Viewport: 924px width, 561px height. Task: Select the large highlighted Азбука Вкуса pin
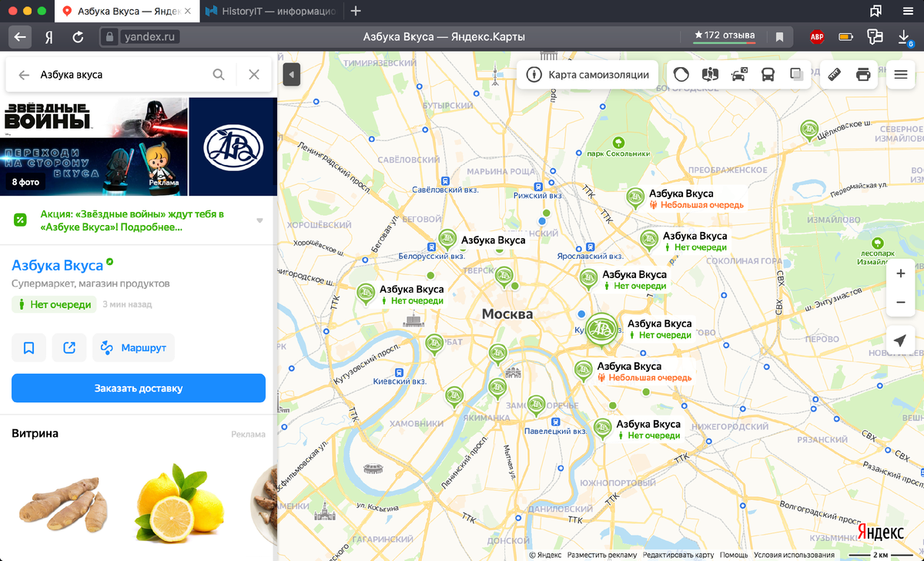601,328
